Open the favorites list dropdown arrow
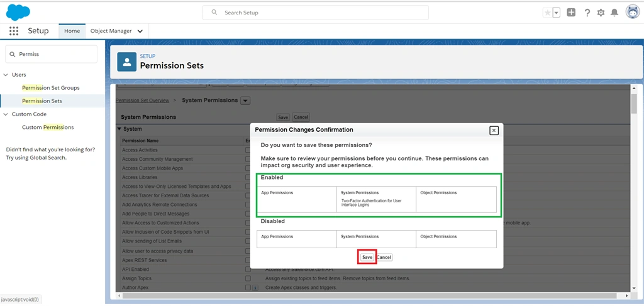644x306 pixels. [x=557, y=13]
